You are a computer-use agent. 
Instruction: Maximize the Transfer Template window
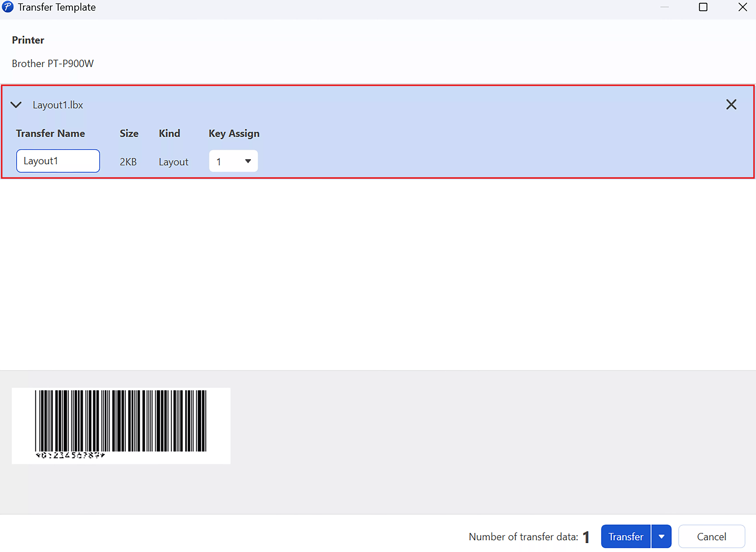tap(703, 7)
